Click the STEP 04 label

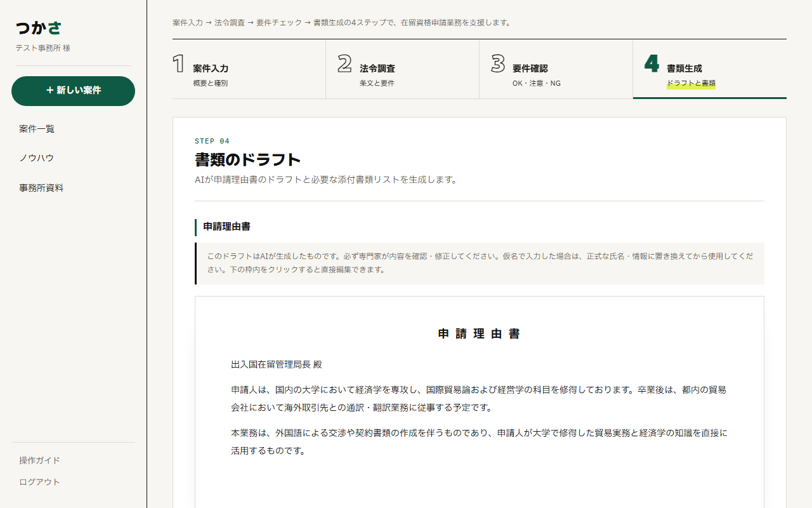[x=212, y=141]
